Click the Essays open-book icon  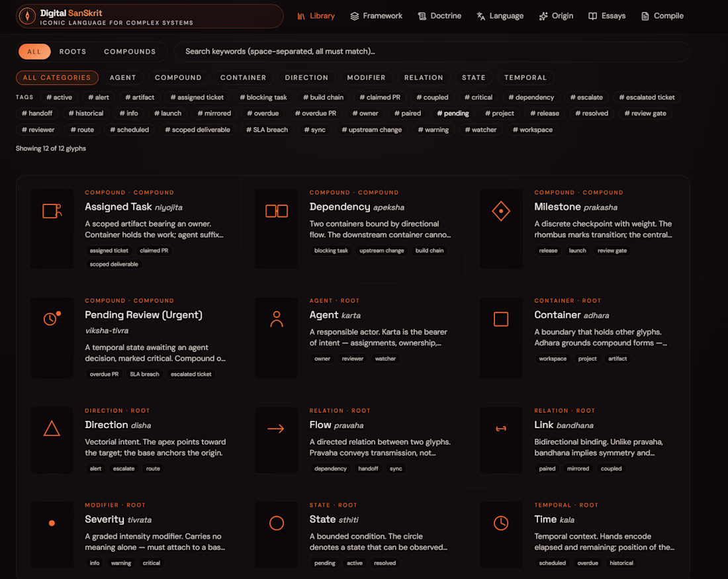pos(592,17)
